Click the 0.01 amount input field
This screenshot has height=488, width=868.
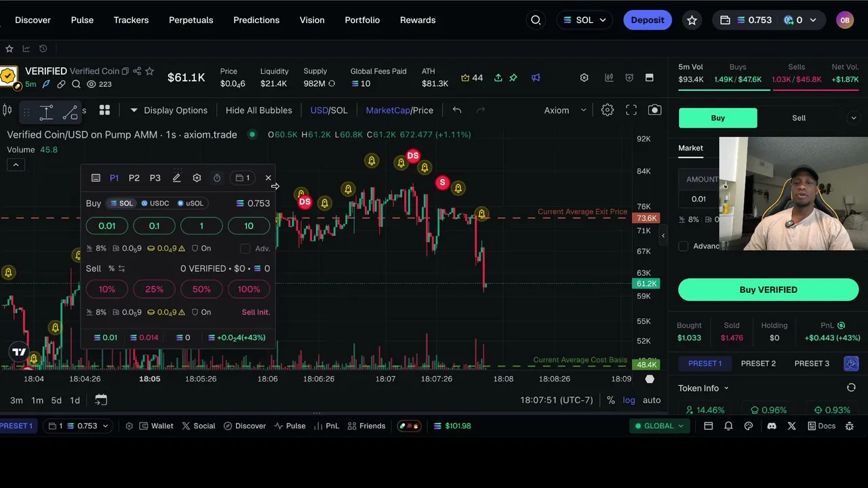pyautogui.click(x=700, y=199)
